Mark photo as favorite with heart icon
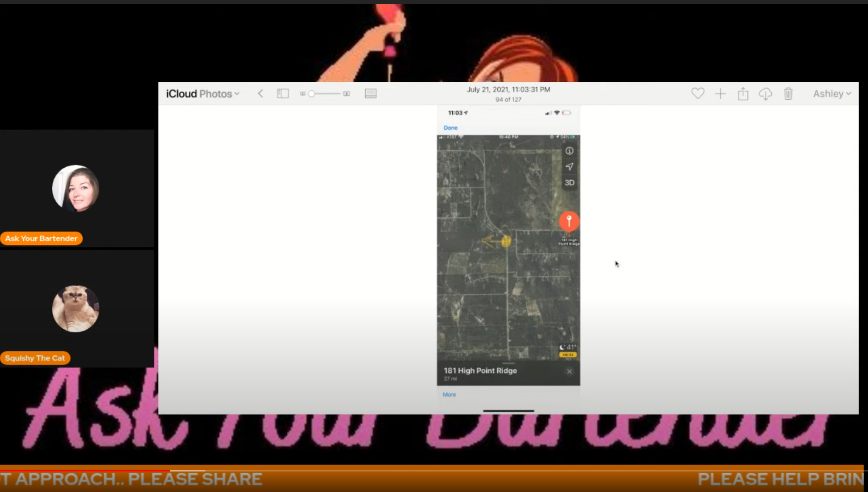Image resolution: width=868 pixels, height=492 pixels. point(698,94)
